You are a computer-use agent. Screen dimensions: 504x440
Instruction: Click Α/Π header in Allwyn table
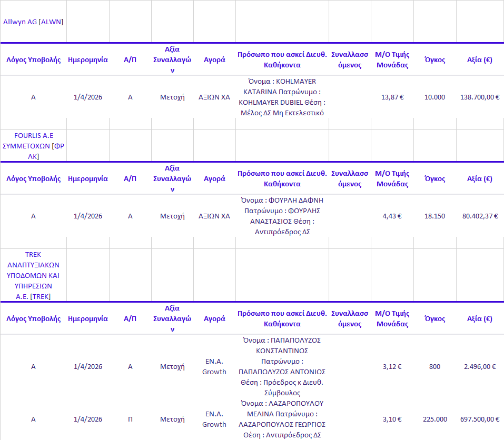[x=130, y=60]
